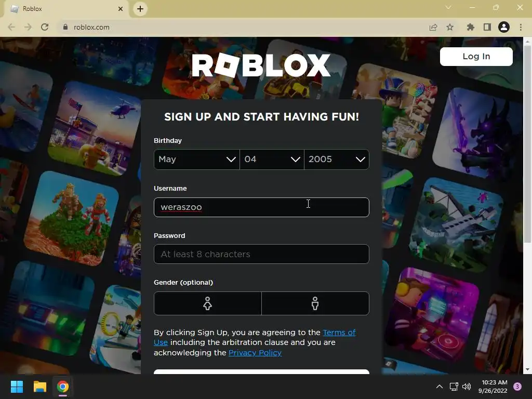Open a new browser tab

[140, 9]
